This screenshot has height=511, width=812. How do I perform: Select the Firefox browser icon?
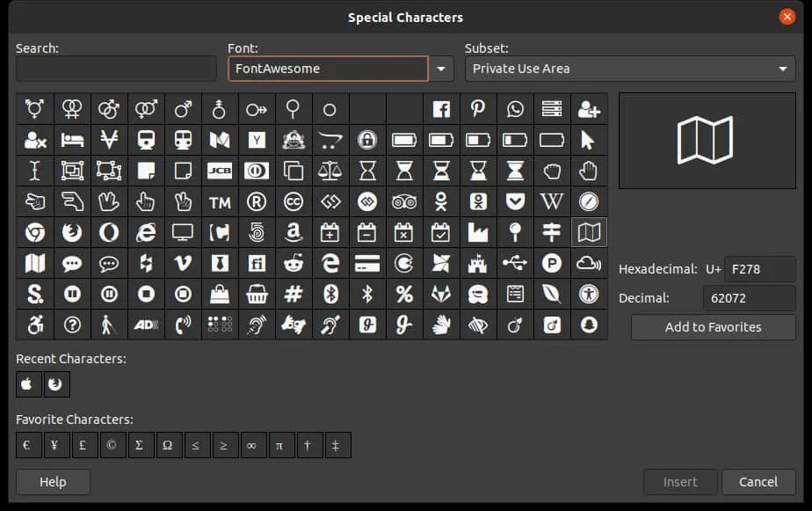(72, 232)
